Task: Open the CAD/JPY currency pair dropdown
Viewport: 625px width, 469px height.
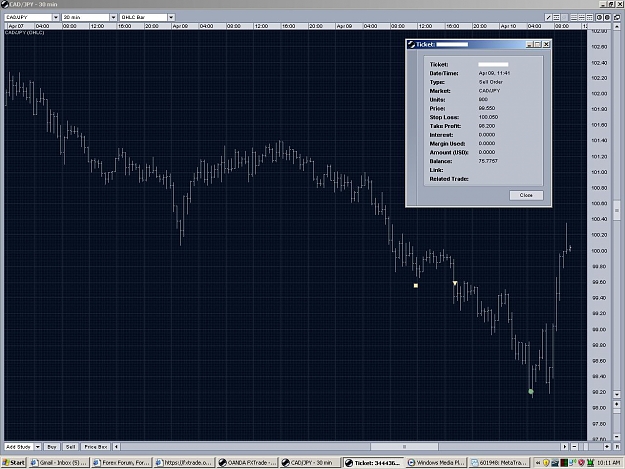Action: click(55, 17)
